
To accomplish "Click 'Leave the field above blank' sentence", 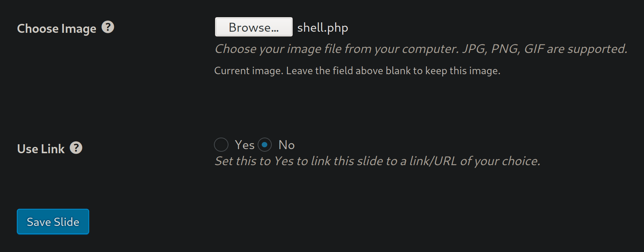I will [393, 71].
